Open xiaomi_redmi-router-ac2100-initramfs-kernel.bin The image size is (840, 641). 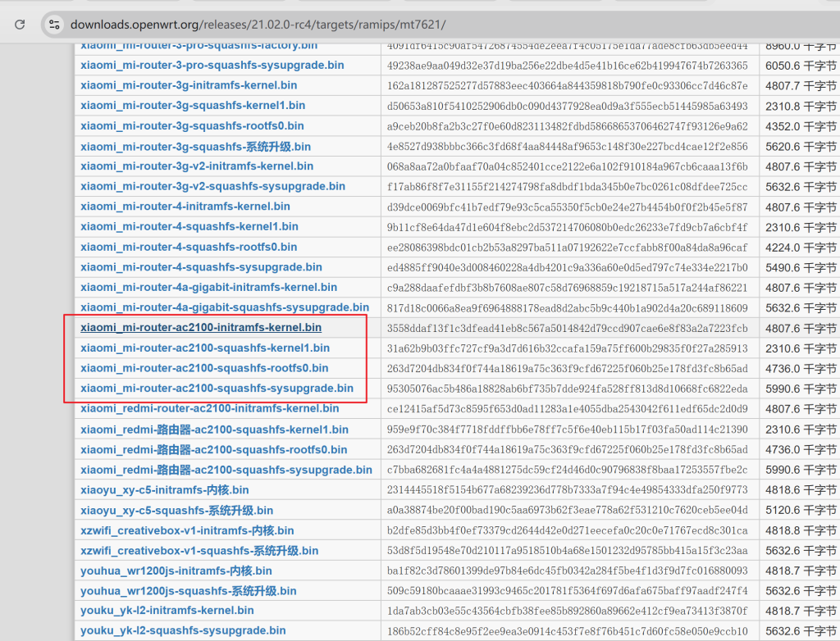click(209, 408)
